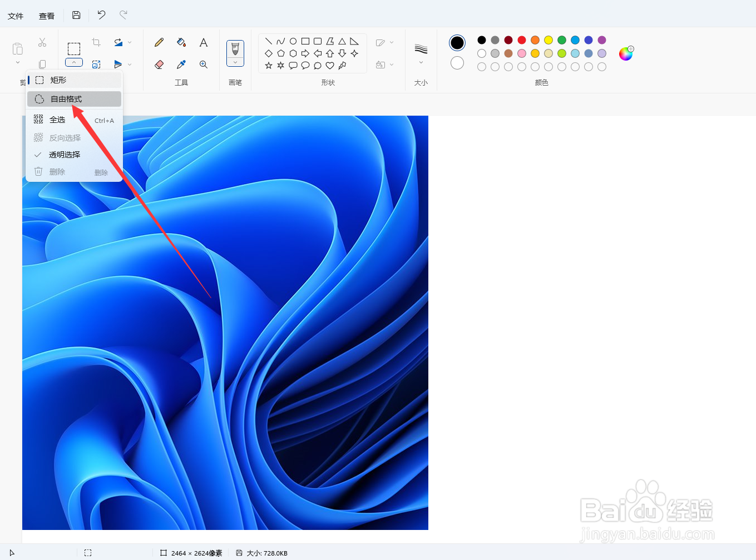Open the Edit colors wheel
The height and width of the screenshot is (560, 756).
click(x=626, y=53)
